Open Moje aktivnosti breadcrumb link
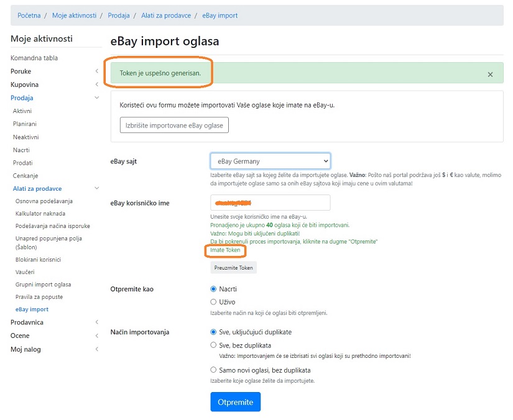This screenshot has width=513, height=420. point(74,16)
